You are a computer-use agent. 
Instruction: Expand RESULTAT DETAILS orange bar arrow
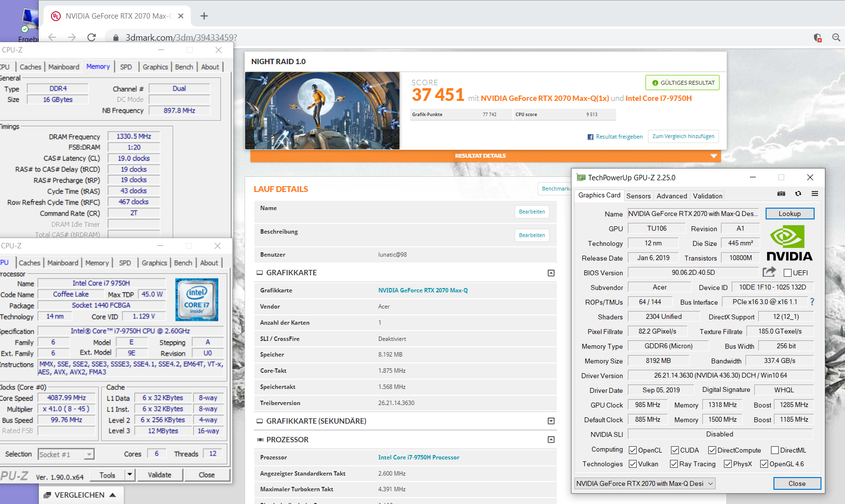point(714,156)
